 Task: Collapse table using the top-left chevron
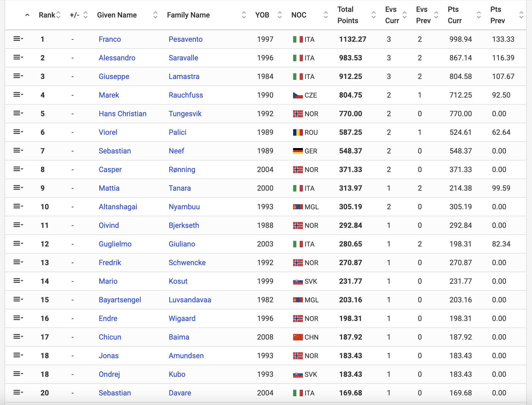(27, 15)
